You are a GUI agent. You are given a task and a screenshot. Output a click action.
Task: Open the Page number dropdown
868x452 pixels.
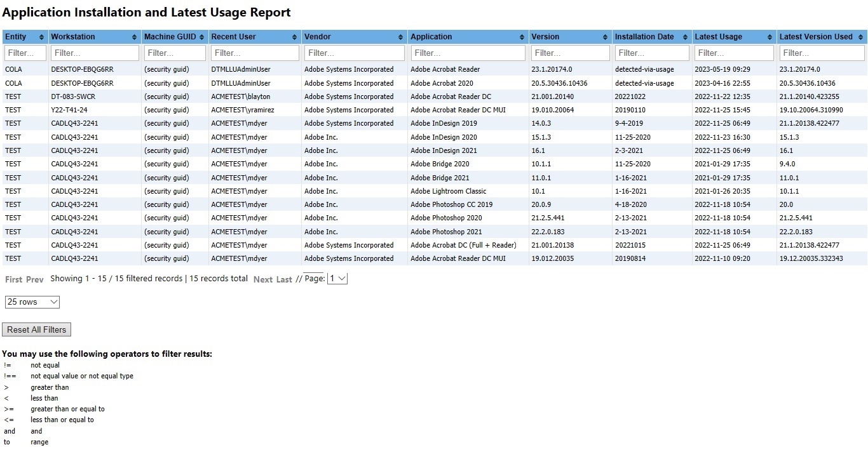pyautogui.click(x=337, y=279)
